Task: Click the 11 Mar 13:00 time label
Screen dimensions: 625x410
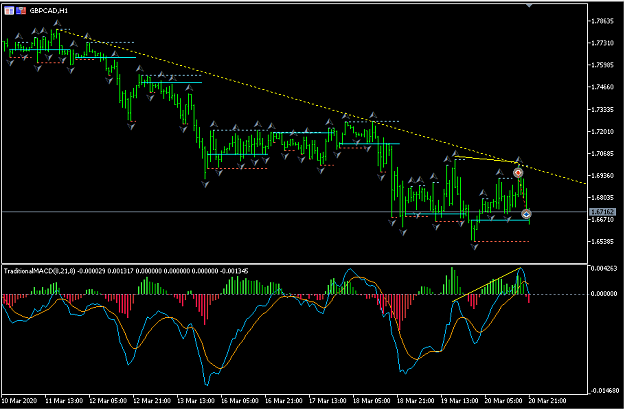Action: tap(64, 400)
